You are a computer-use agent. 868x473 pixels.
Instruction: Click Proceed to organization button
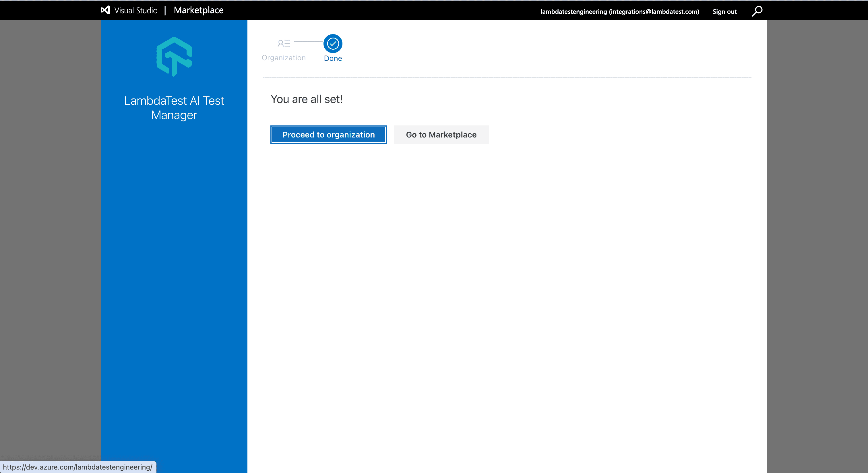[329, 135]
